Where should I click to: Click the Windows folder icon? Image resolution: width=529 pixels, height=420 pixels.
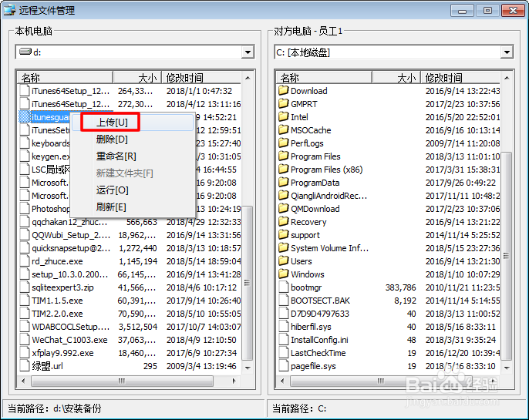284,274
